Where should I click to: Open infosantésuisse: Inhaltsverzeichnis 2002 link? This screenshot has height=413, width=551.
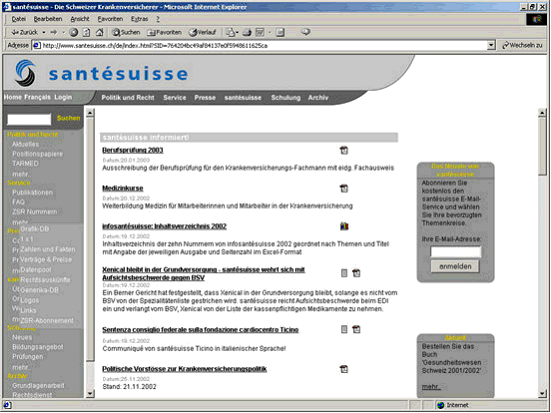[x=164, y=226]
